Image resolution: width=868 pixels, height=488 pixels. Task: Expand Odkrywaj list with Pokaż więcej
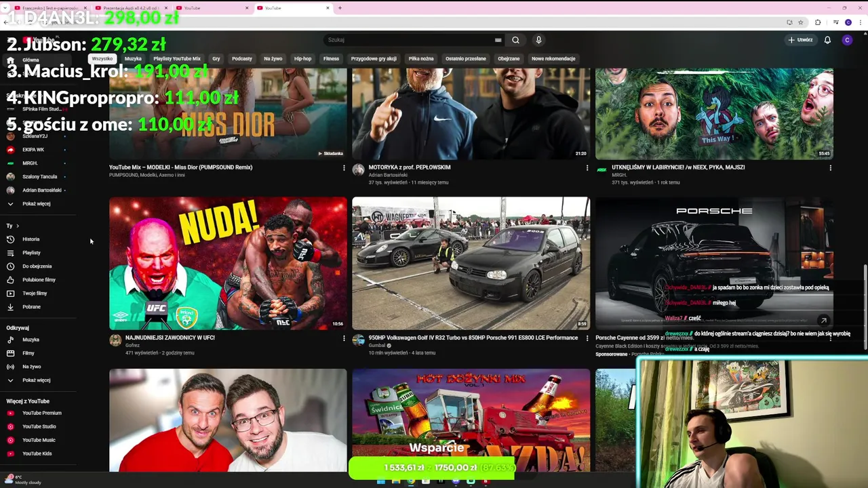36,380
